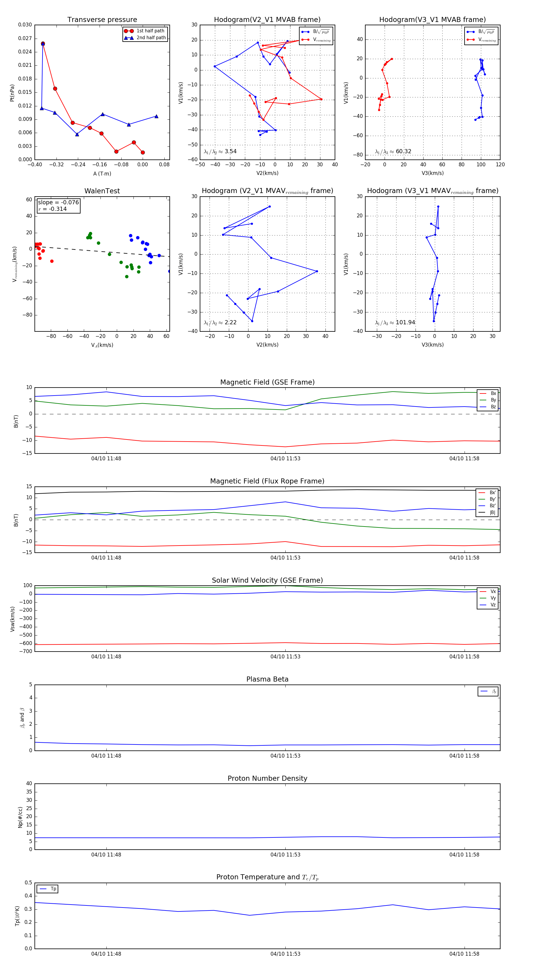The height and width of the screenshot is (980, 535).
Task: Click the 'Proton Number Density' title
Action: (267, 778)
